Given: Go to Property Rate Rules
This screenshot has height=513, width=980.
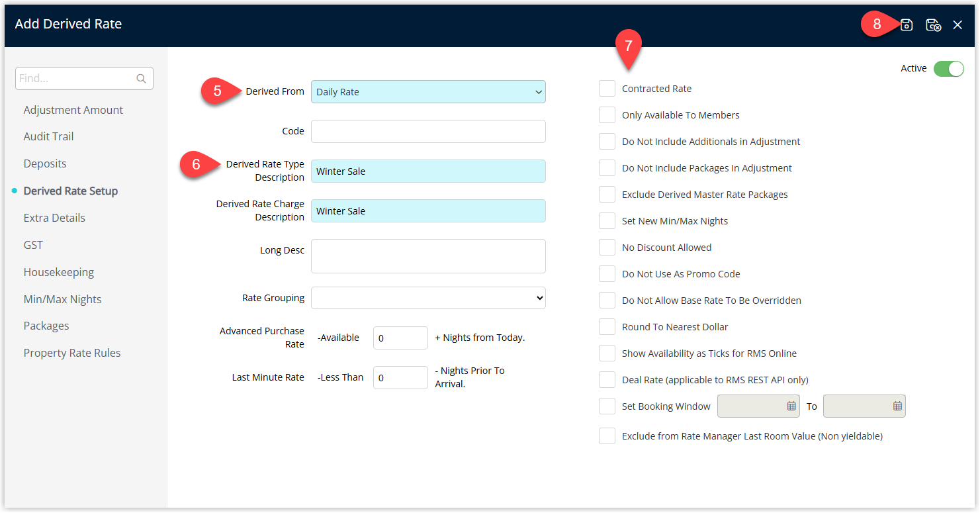Looking at the screenshot, I should tap(72, 353).
